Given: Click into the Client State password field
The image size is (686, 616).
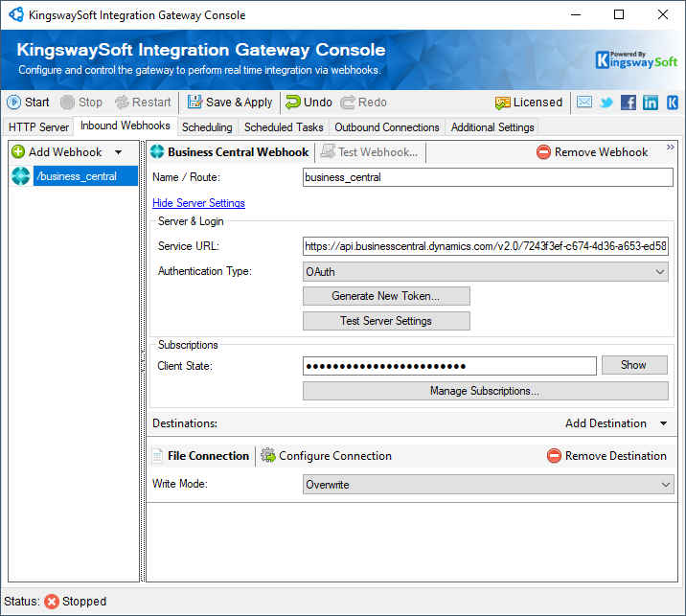Looking at the screenshot, I should click(449, 366).
